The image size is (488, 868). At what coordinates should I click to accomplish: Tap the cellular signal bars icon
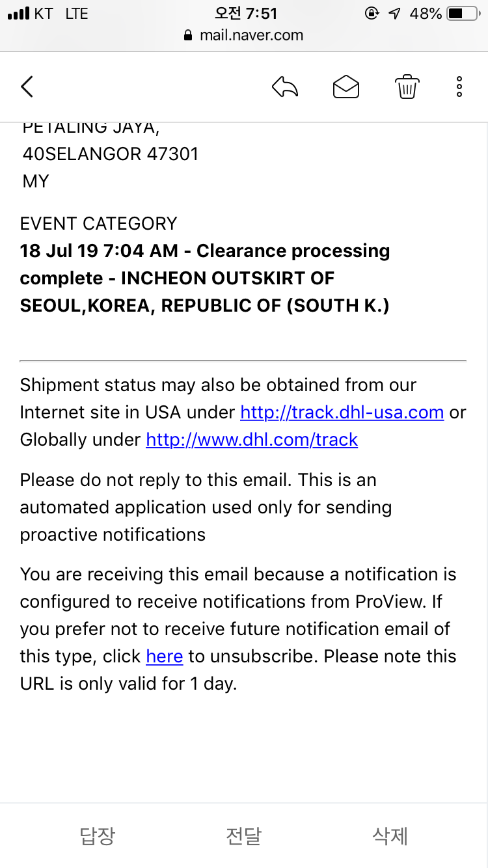pyautogui.click(x=18, y=14)
